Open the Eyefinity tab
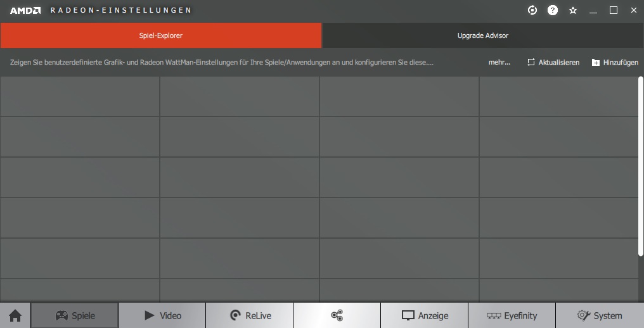This screenshot has width=644, height=328. click(x=512, y=316)
